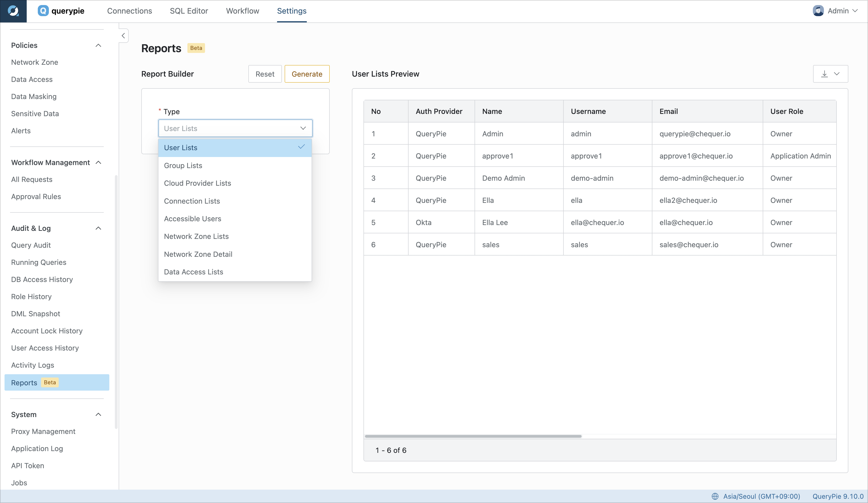Click the sidebar vertical scrollbar
868x503 pixels.
point(116,302)
